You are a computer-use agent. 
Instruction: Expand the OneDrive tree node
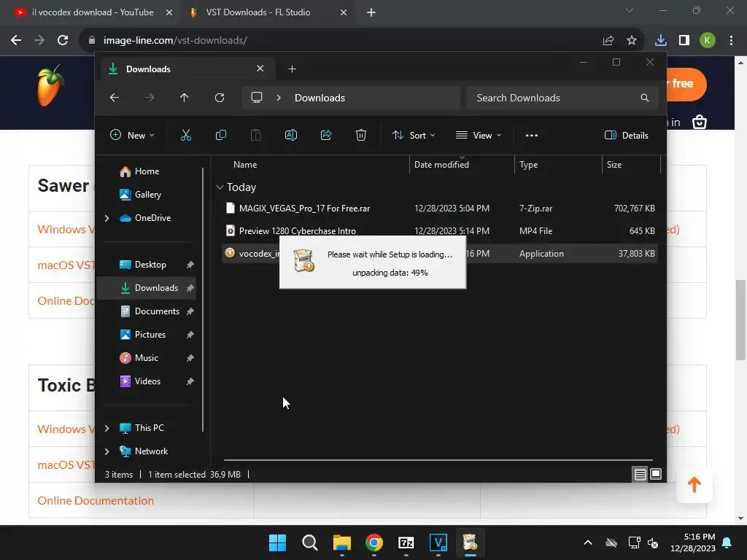107,218
